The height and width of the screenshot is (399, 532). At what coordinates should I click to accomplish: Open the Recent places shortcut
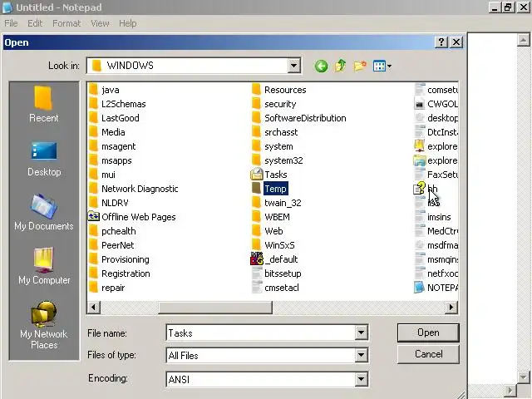[44, 104]
